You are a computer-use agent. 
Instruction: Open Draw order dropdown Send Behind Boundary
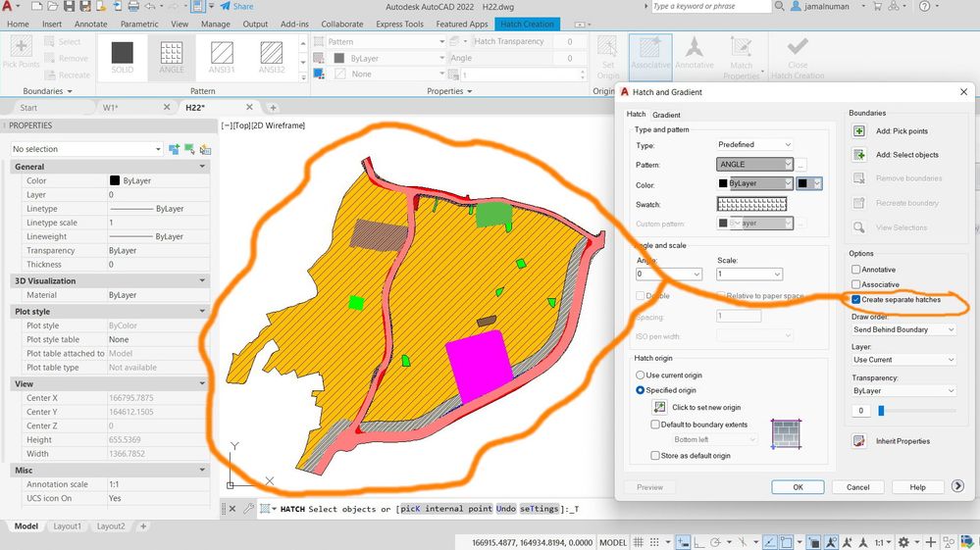point(903,329)
